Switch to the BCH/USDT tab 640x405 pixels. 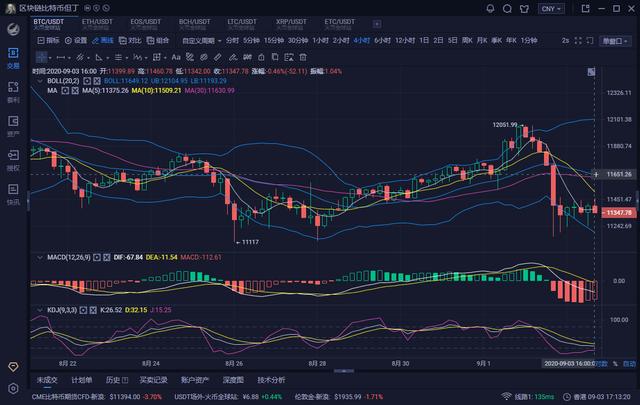pos(194,24)
